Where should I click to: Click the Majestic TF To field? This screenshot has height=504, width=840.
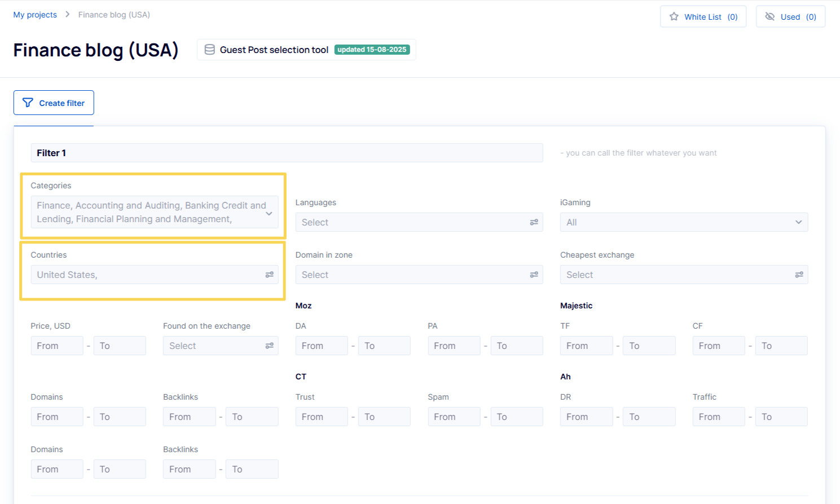[649, 346]
